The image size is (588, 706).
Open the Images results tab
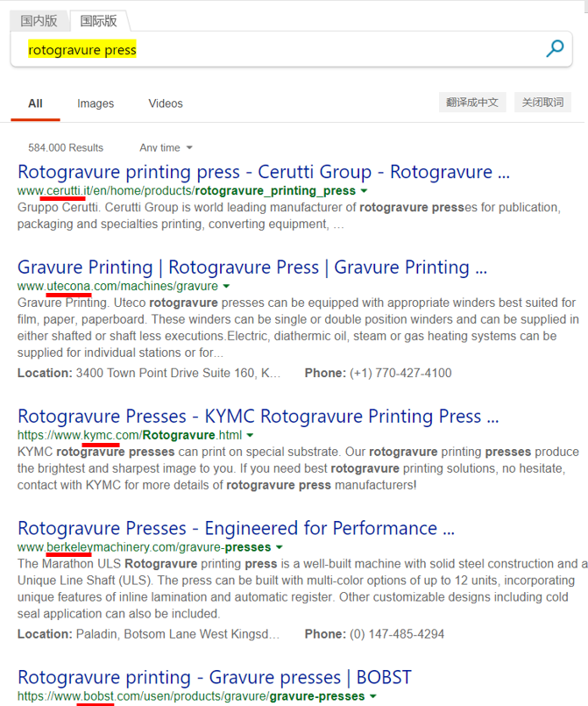tap(96, 103)
